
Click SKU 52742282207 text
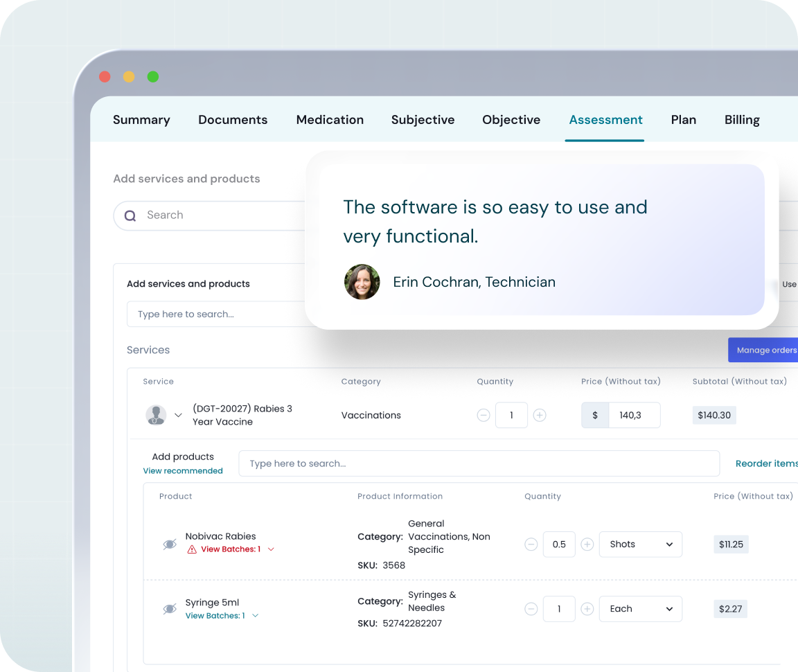tap(400, 624)
